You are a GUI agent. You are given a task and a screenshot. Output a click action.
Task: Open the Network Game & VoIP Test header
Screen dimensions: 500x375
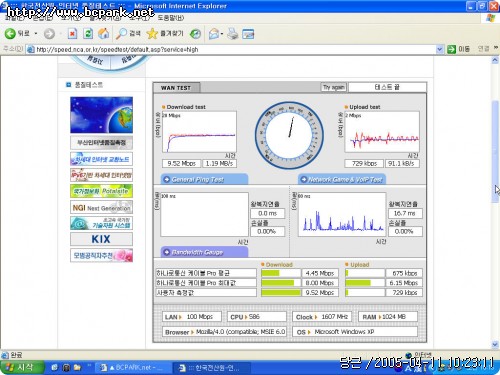click(342, 179)
